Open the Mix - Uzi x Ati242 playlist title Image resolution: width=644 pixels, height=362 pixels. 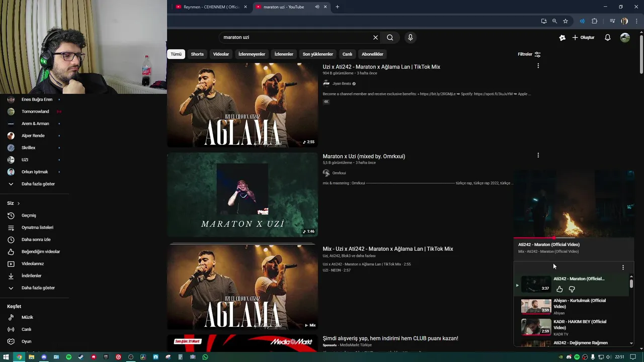tap(388, 249)
